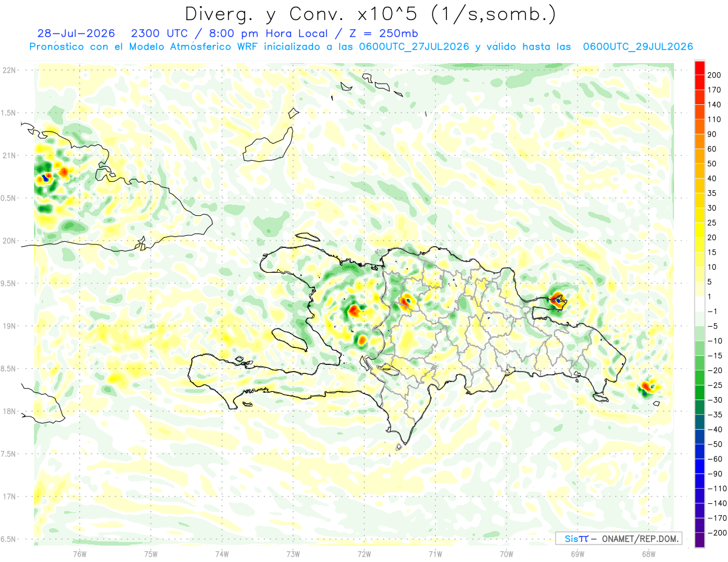Click the -140 legend value
The image size is (728, 562).
pos(716,504)
